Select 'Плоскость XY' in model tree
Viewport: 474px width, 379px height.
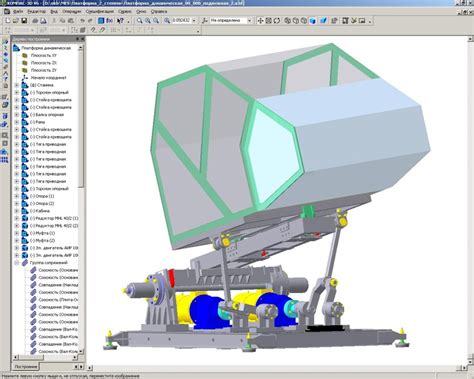click(44, 55)
